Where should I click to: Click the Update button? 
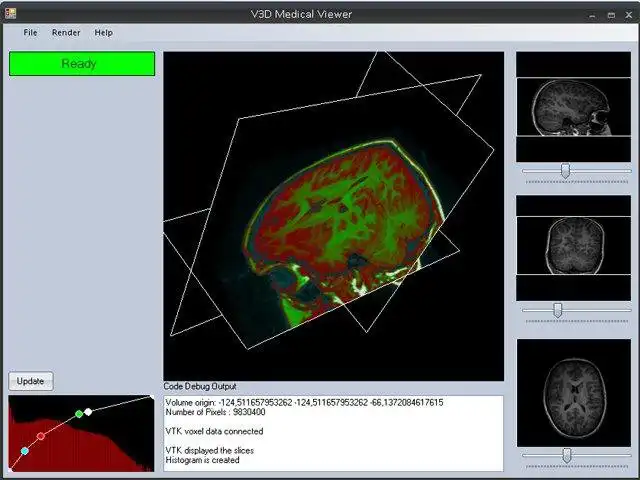[x=31, y=381]
